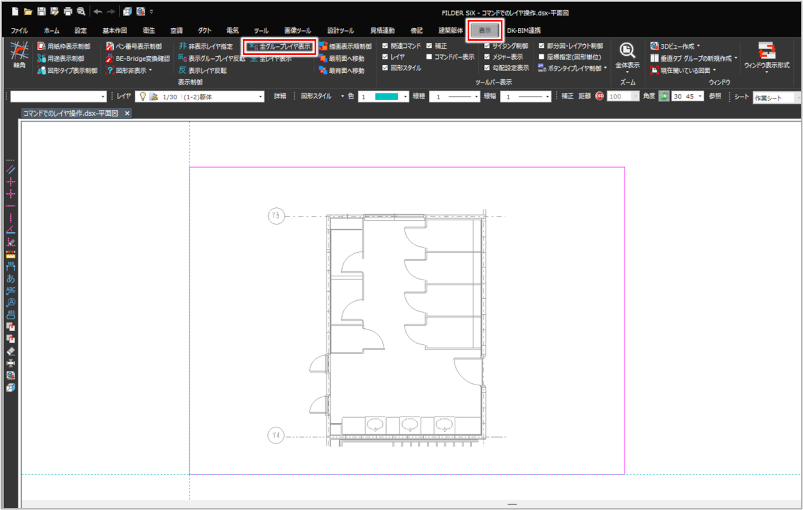Uncheck the メジャー表示 checkbox

486,57
